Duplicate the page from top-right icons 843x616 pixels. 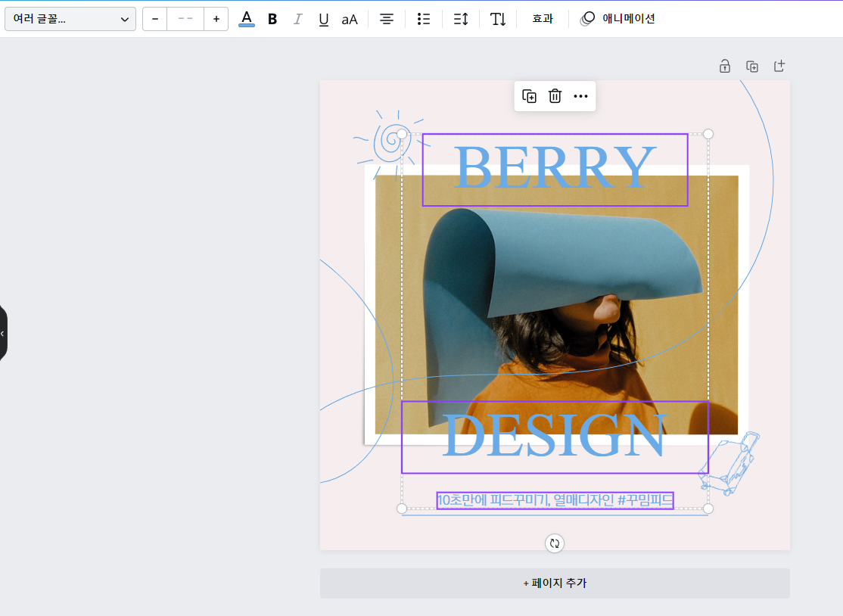[x=752, y=66]
